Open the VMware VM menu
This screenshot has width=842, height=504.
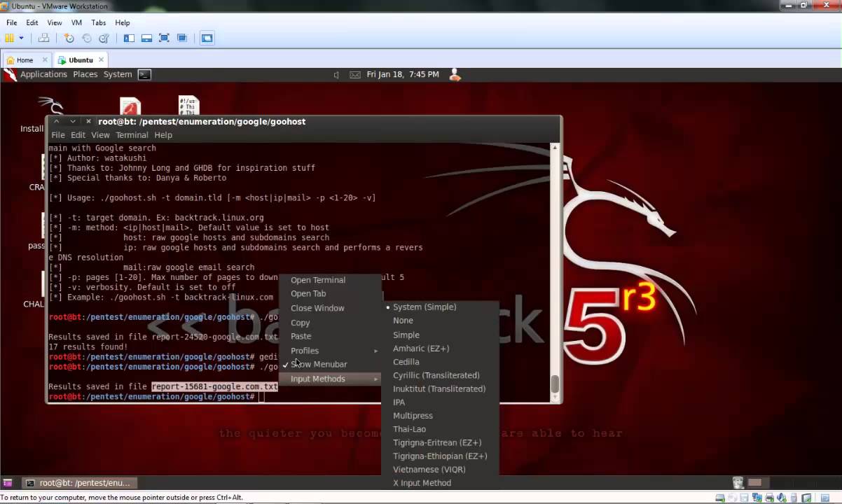click(x=76, y=22)
